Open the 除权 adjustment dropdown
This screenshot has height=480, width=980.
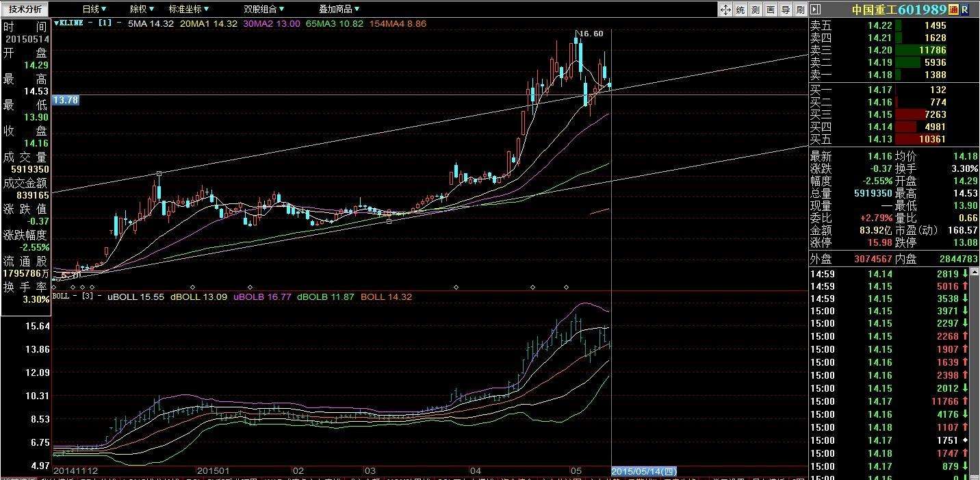click(142, 10)
